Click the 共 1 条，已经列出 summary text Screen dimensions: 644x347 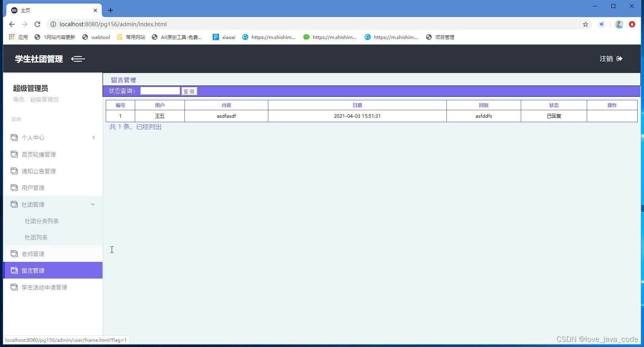tap(136, 127)
